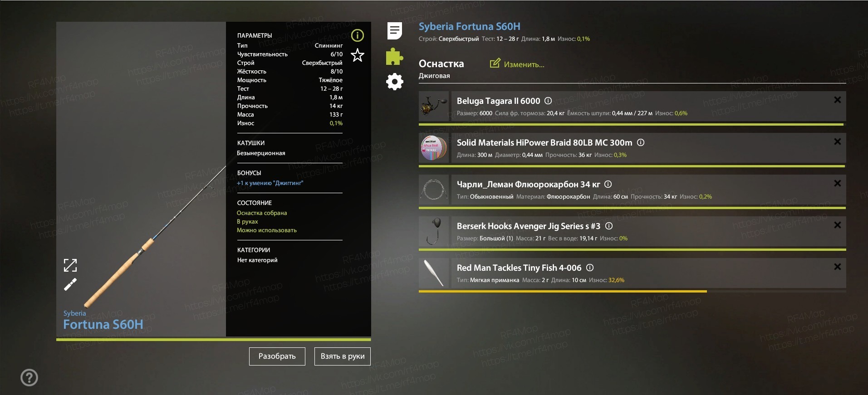Select the green puzzle piece icon
The width and height of the screenshot is (868, 395).
coord(394,57)
